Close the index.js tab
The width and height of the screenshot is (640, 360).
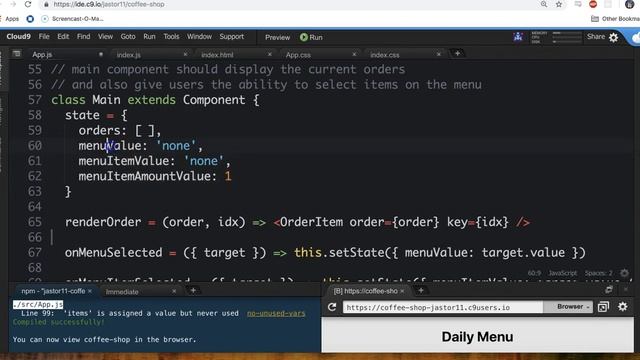coord(185,54)
